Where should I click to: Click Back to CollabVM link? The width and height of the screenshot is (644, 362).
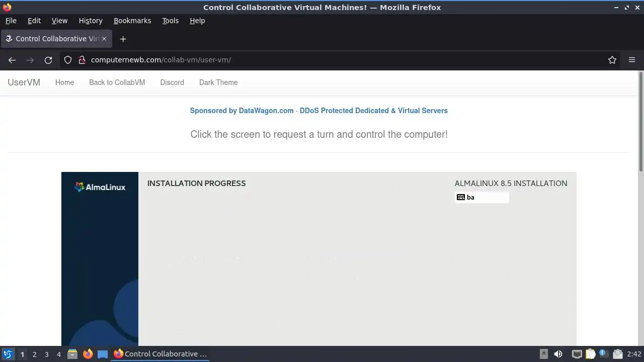point(117,82)
